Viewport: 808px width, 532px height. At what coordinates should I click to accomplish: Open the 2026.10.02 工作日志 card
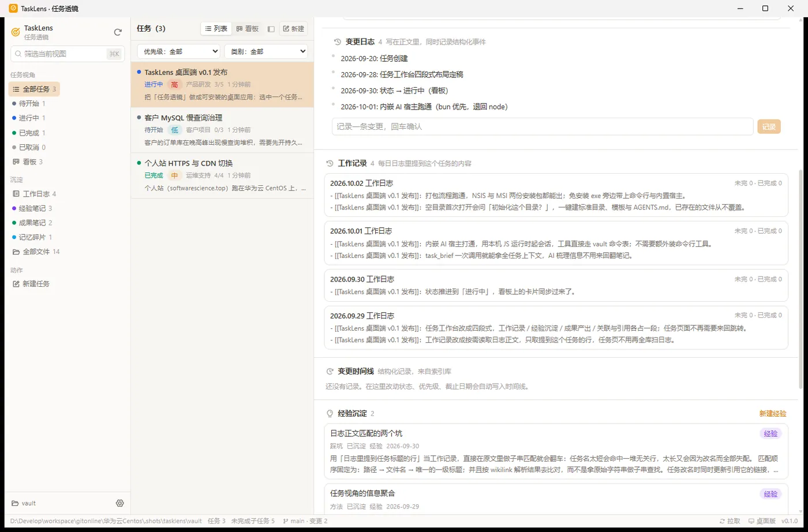tap(556, 195)
